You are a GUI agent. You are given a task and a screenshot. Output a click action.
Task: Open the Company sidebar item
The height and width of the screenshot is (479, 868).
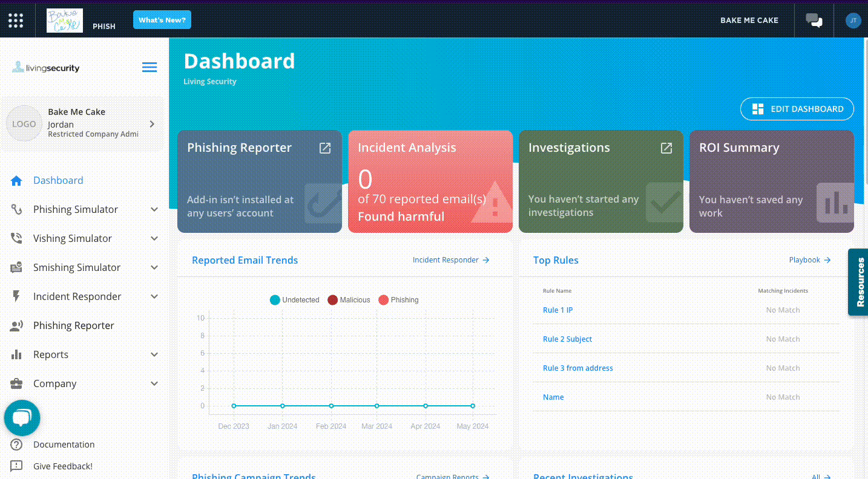pyautogui.click(x=55, y=383)
